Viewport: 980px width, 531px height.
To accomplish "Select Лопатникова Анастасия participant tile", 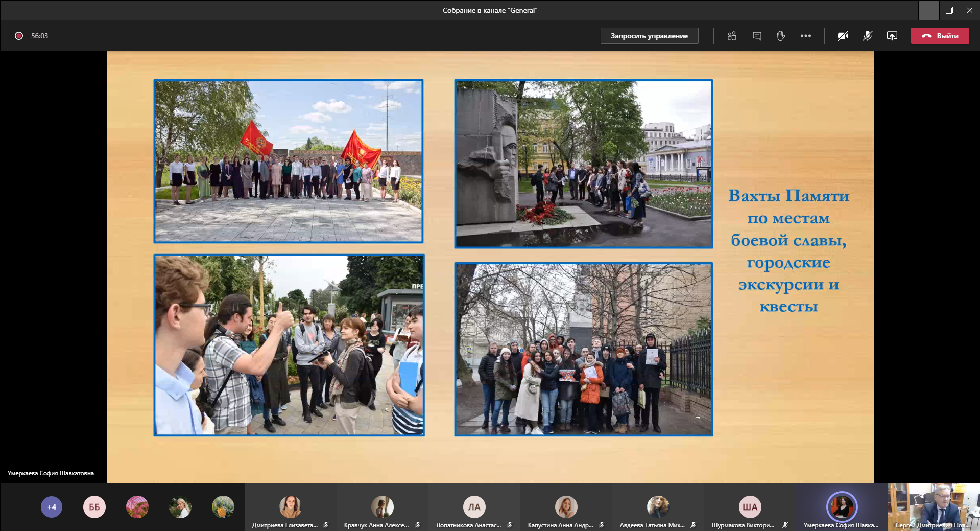I will [x=474, y=507].
